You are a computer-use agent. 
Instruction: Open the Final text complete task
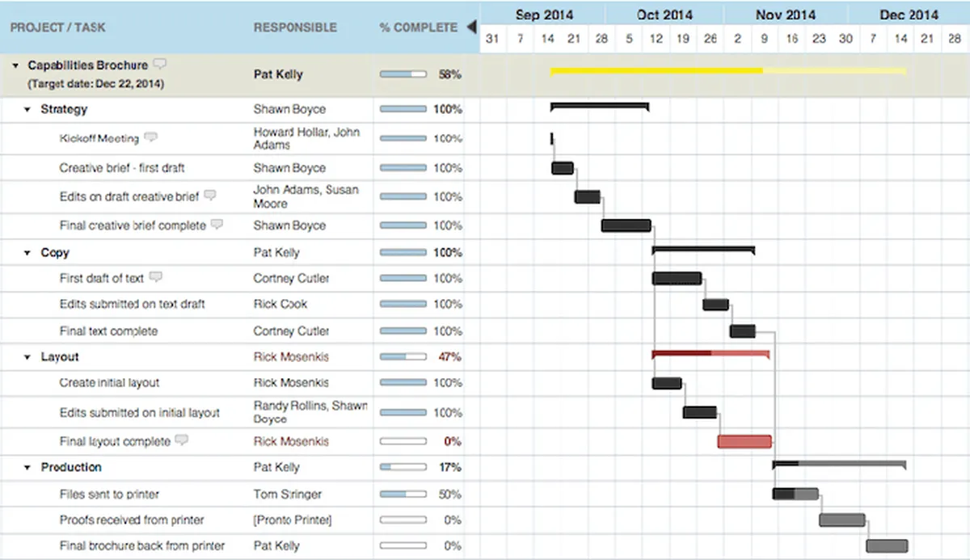[x=109, y=331]
